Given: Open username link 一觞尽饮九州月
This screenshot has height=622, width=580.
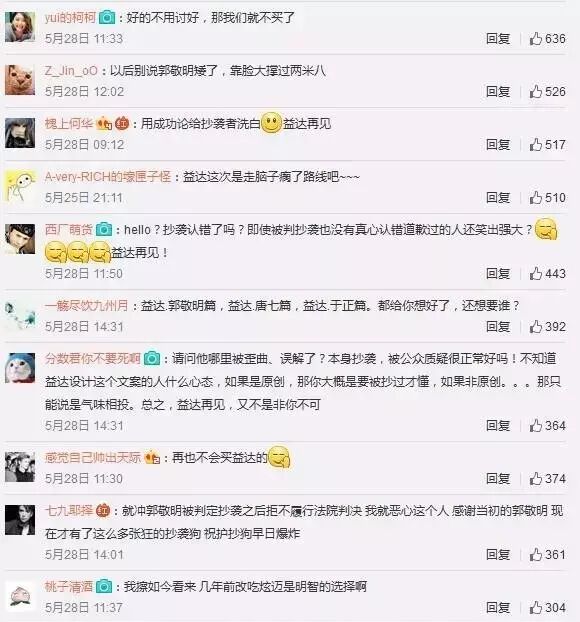Looking at the screenshot, I should [86, 305].
